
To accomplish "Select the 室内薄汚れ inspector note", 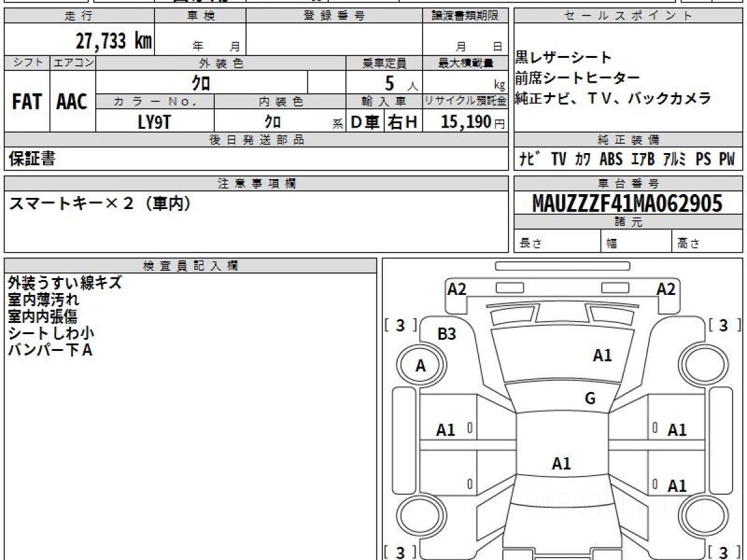I will (x=44, y=299).
